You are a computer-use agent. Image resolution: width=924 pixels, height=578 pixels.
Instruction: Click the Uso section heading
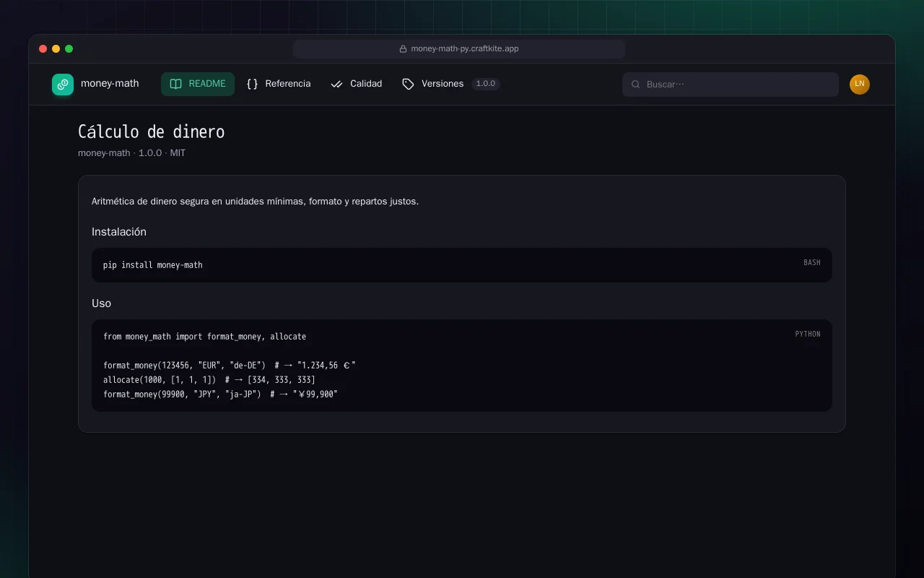[x=101, y=303]
